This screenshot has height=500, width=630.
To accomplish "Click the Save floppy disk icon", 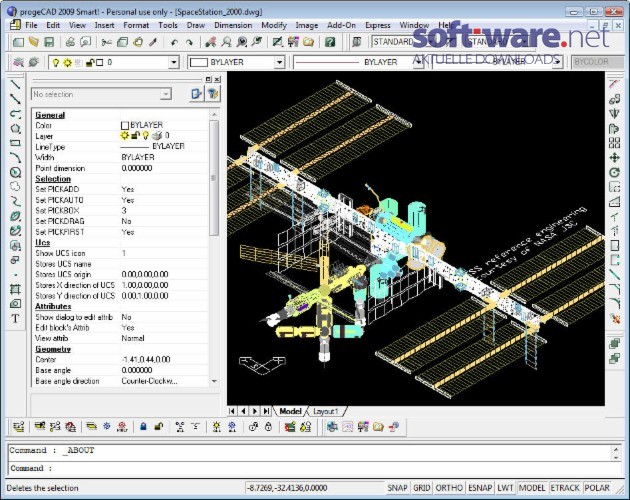I will [49, 42].
